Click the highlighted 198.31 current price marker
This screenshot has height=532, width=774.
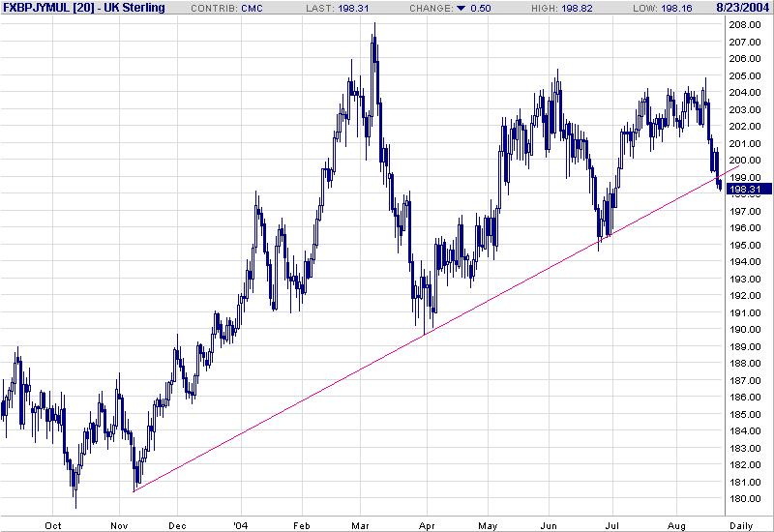click(x=749, y=189)
